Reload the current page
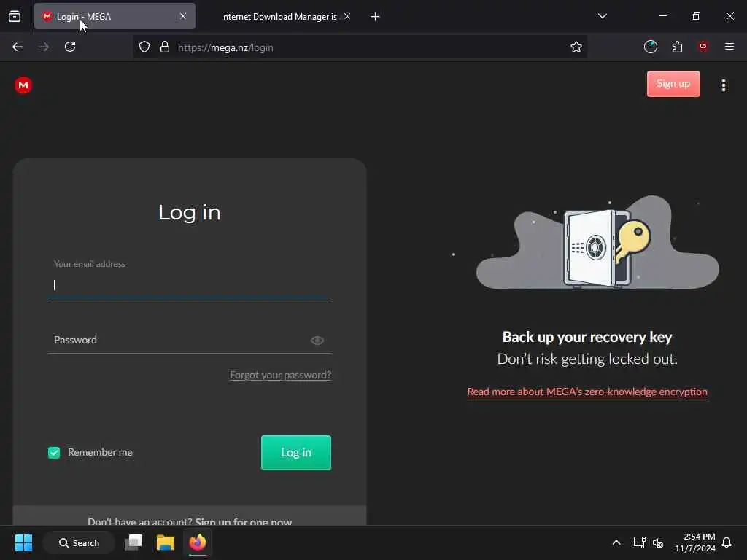Screen dimensions: 747x560 [70, 47]
